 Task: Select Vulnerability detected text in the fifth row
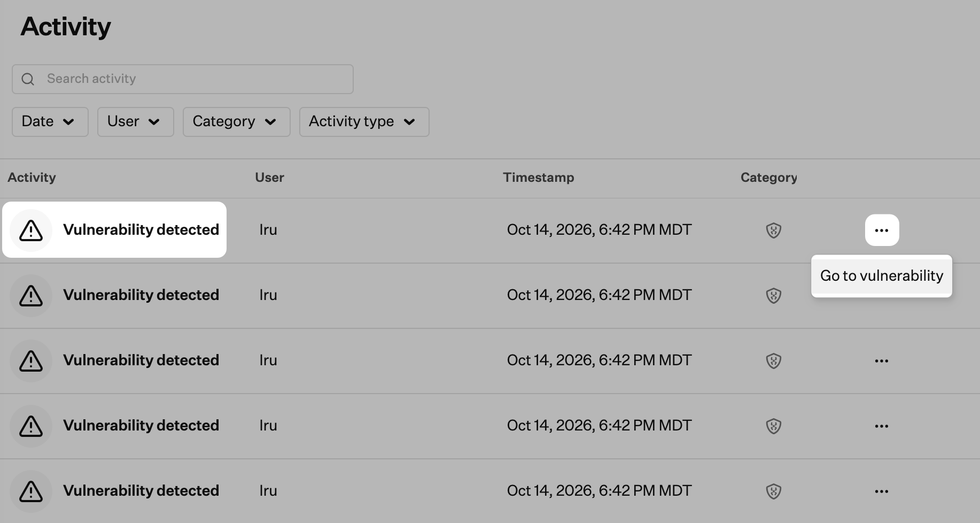pos(141,491)
